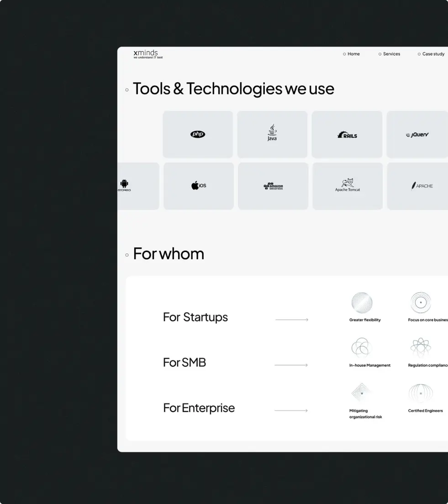Click the xminds logo in the header
This screenshot has width=448, height=504.
tap(148, 54)
